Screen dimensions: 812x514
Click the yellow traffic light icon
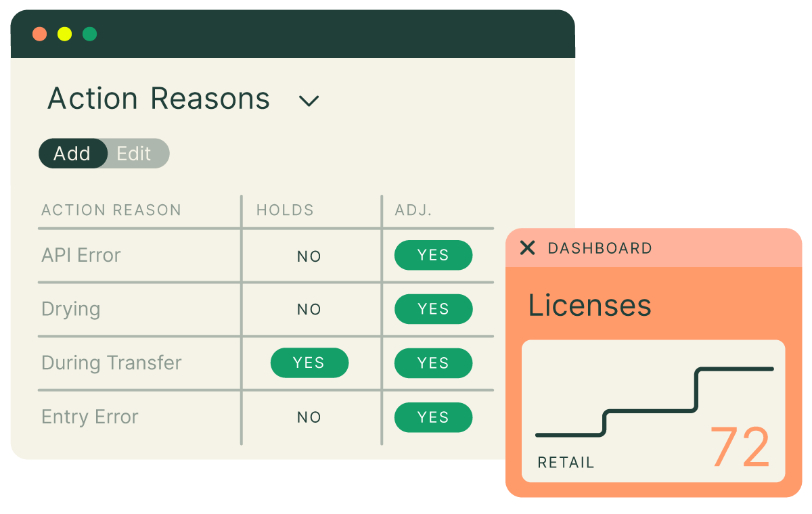pyautogui.click(x=64, y=33)
